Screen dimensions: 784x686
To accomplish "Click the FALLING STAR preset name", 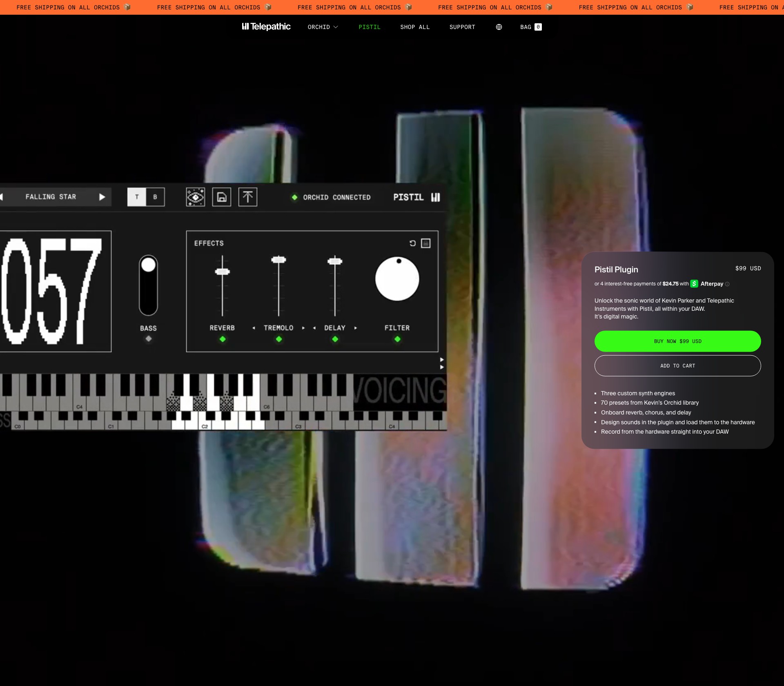I will coord(51,197).
